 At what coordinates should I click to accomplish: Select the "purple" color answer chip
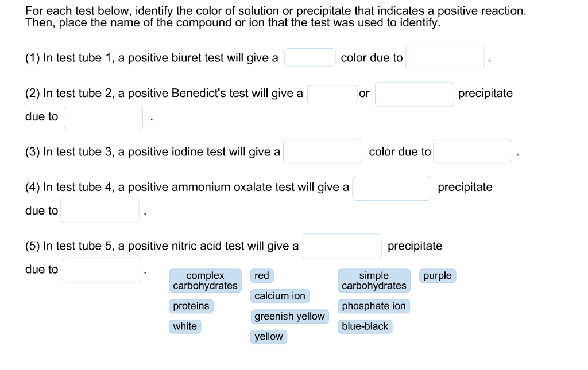click(437, 276)
